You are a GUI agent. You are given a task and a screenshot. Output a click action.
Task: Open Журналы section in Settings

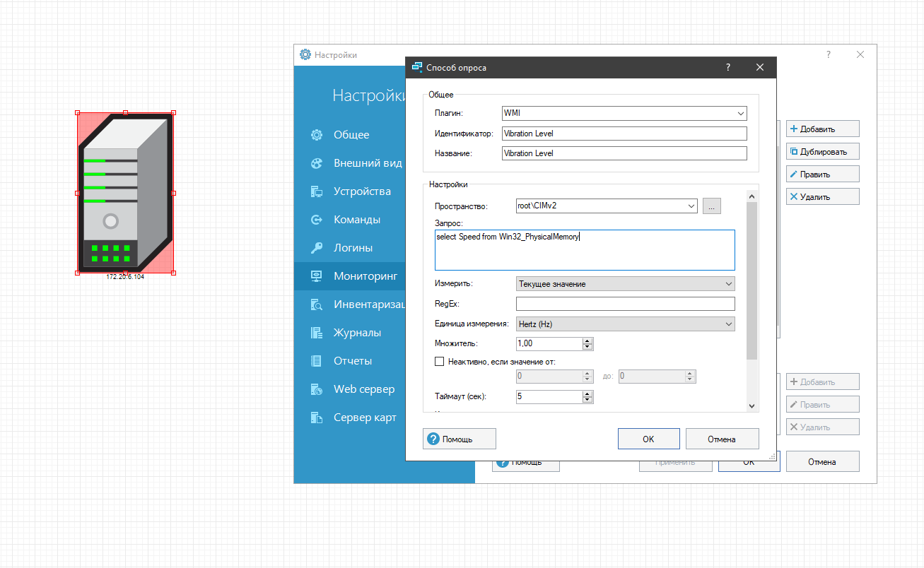tap(357, 333)
